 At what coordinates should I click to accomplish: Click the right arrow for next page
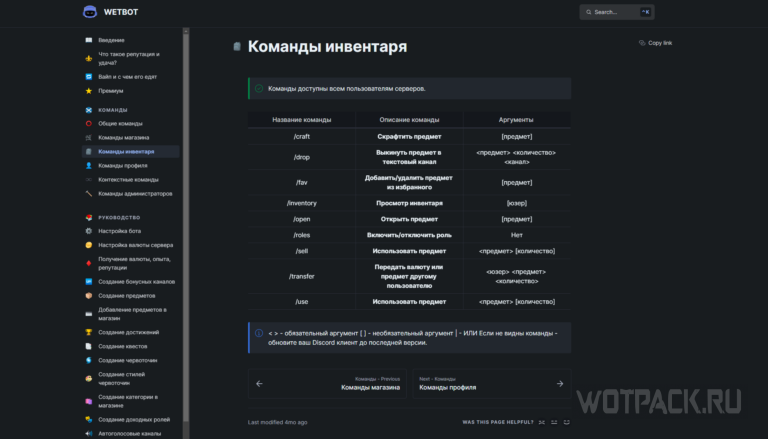[559, 383]
